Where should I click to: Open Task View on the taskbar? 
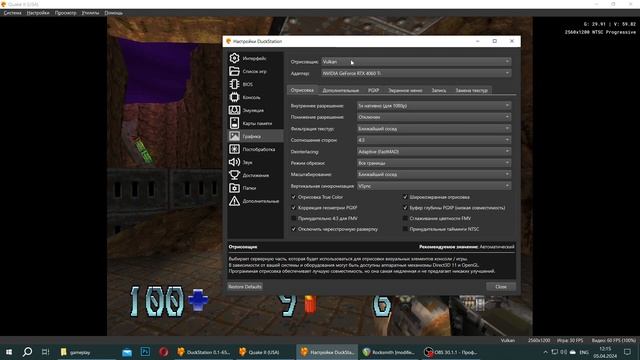[x=45, y=352]
